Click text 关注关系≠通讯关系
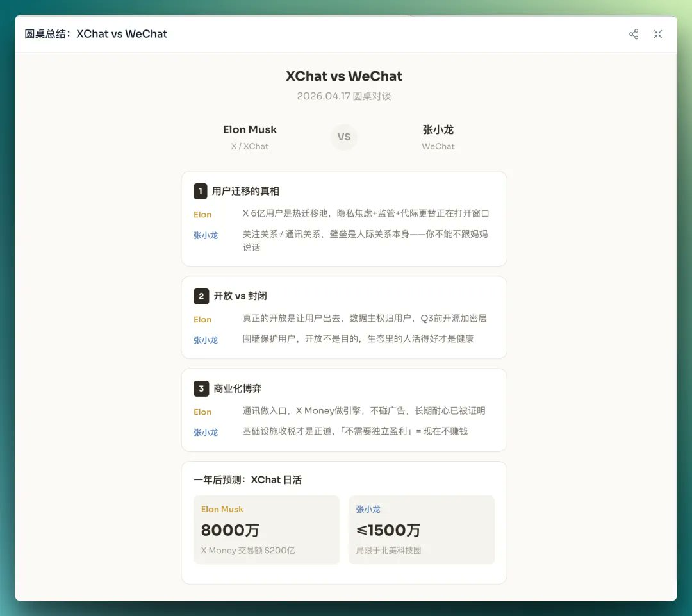The width and height of the screenshot is (692, 616). click(281, 234)
